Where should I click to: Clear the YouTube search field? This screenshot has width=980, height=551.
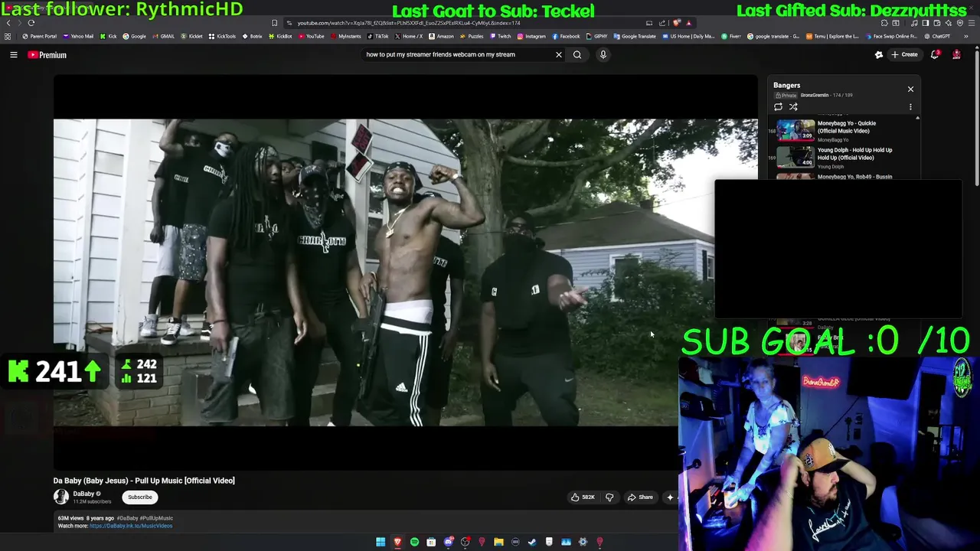[559, 54]
